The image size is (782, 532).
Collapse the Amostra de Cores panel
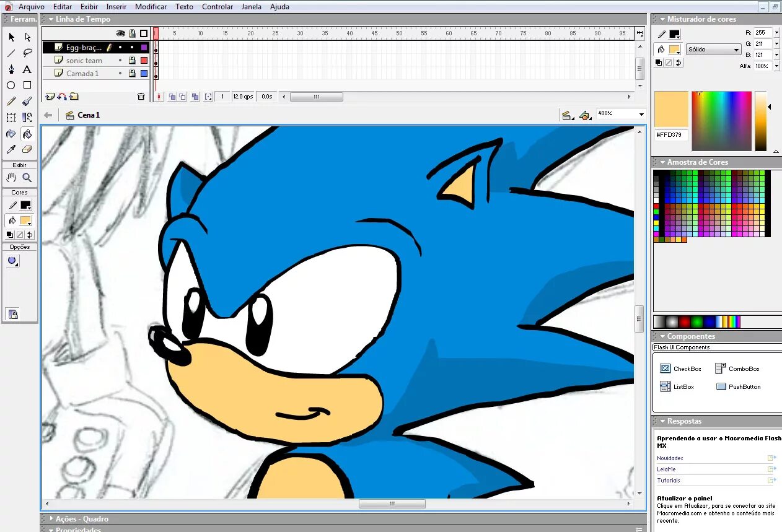662,162
